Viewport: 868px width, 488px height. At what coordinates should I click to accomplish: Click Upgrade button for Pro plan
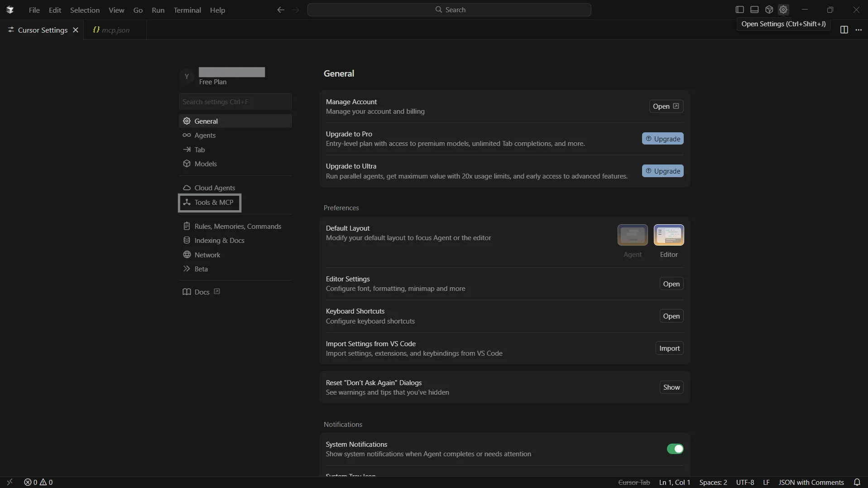point(662,139)
